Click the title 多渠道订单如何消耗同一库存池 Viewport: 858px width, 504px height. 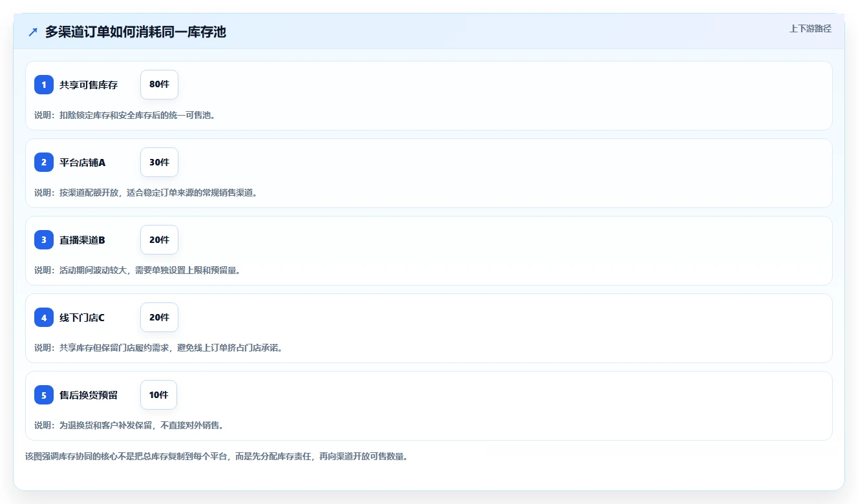click(x=136, y=32)
